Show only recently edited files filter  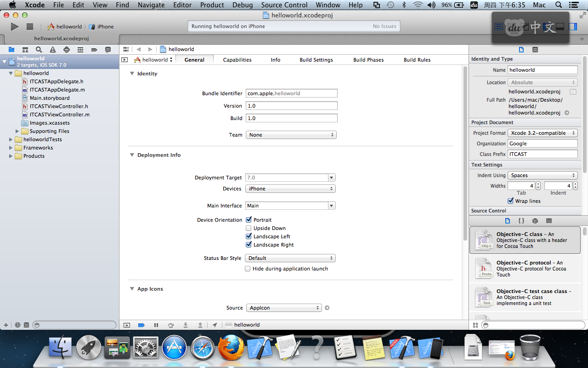[x=17, y=325]
